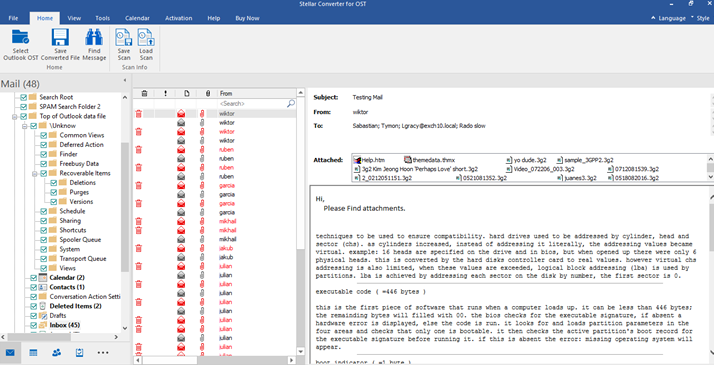Switch to the Tools tab
Viewport: 714px width, 365px height.
click(102, 18)
